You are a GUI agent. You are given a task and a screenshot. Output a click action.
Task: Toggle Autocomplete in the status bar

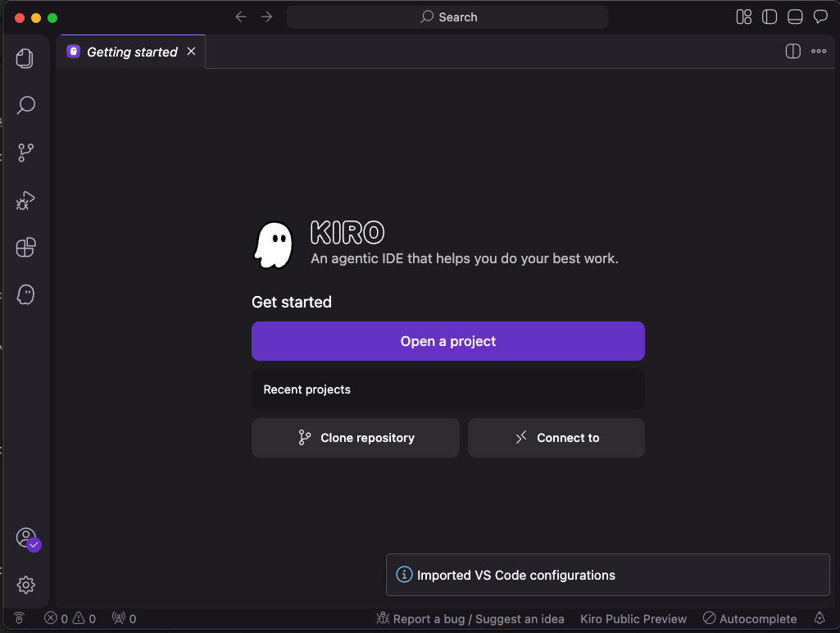pos(750,619)
